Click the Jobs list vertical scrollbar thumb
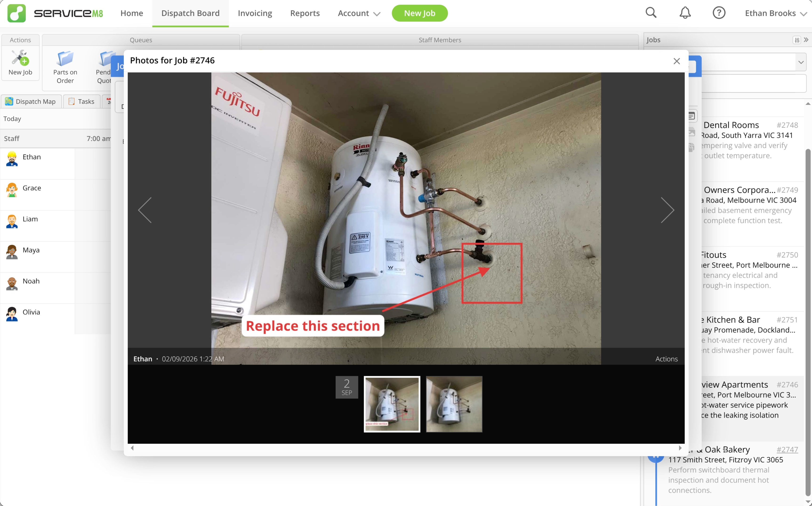The width and height of the screenshot is (812, 506). 808,323
